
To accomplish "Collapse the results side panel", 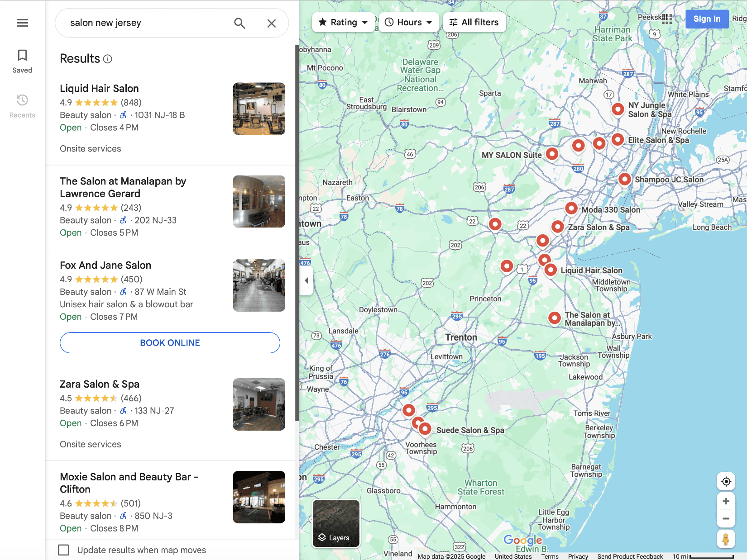I will pyautogui.click(x=306, y=280).
